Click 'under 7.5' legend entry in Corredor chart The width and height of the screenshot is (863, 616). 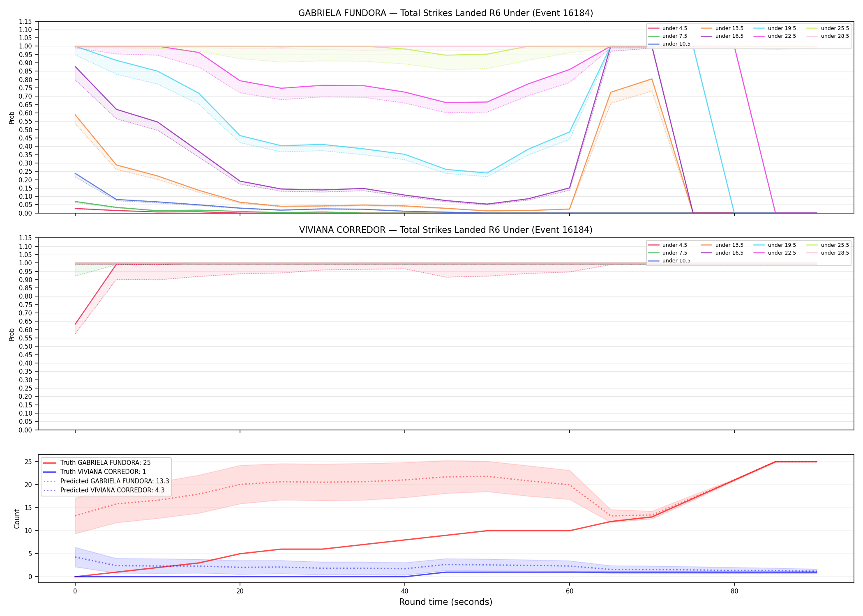coord(668,253)
